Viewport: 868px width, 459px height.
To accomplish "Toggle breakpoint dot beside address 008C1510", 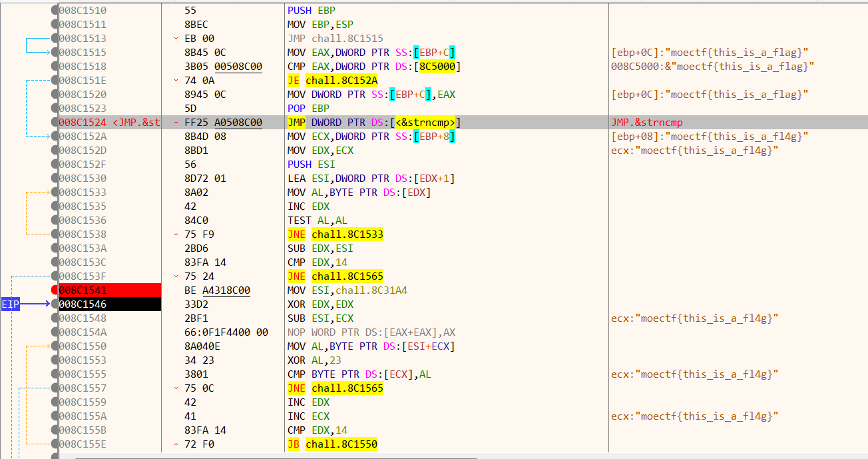I will point(55,11).
